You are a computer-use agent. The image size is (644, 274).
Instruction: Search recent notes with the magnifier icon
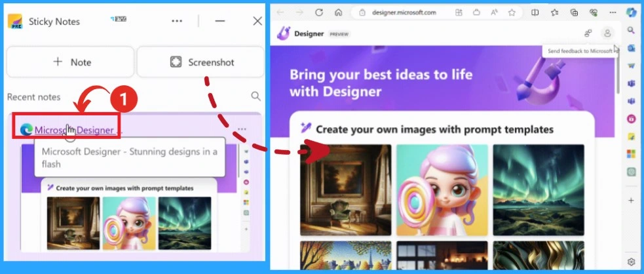(256, 96)
